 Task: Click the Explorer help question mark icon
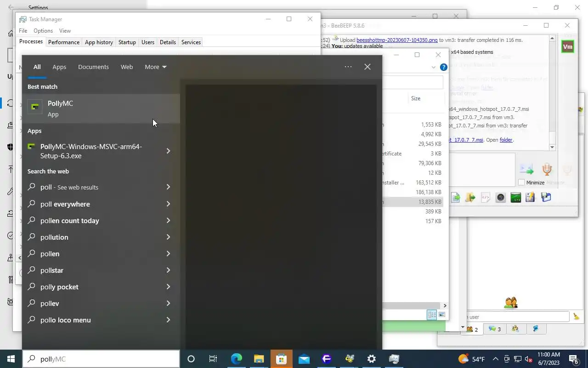coord(443,67)
